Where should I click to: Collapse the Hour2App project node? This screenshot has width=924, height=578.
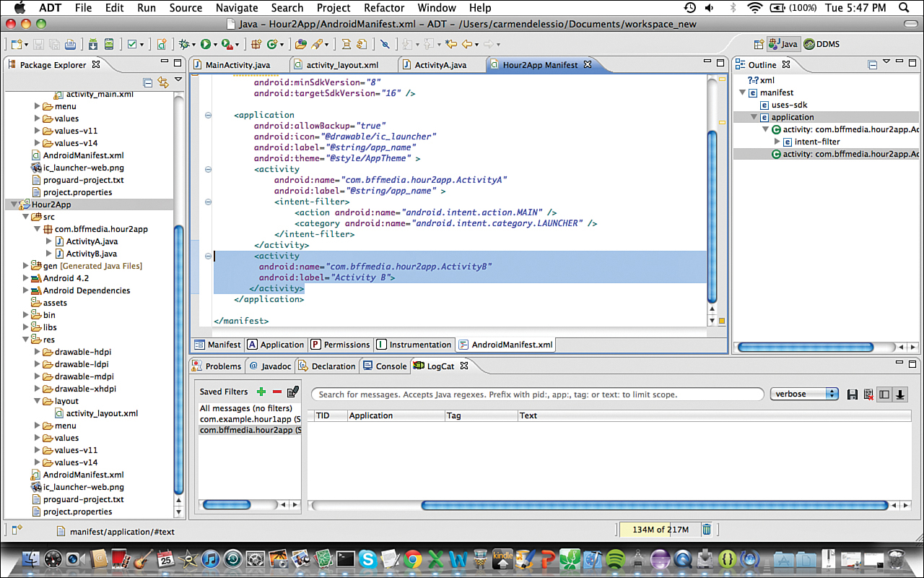click(14, 204)
